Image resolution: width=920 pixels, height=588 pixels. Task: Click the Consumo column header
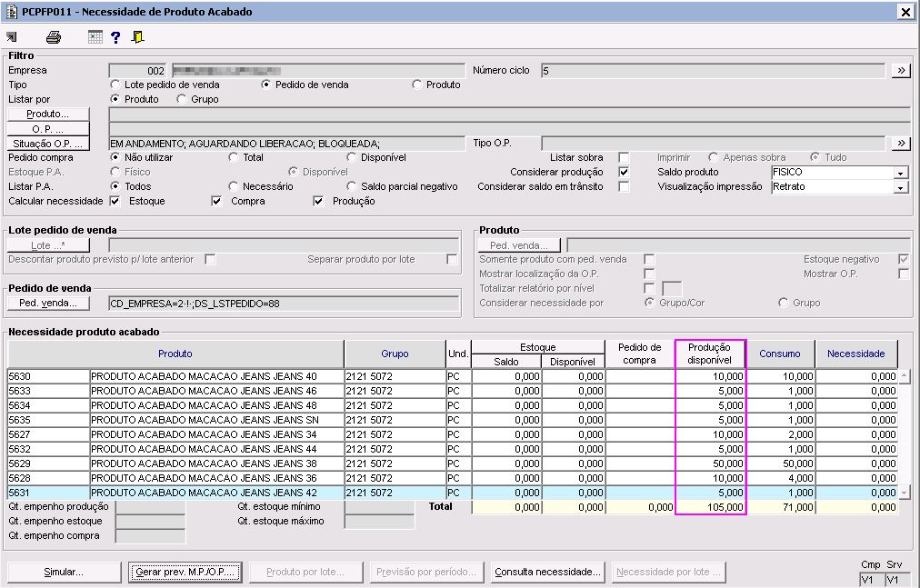pyautogui.click(x=780, y=354)
